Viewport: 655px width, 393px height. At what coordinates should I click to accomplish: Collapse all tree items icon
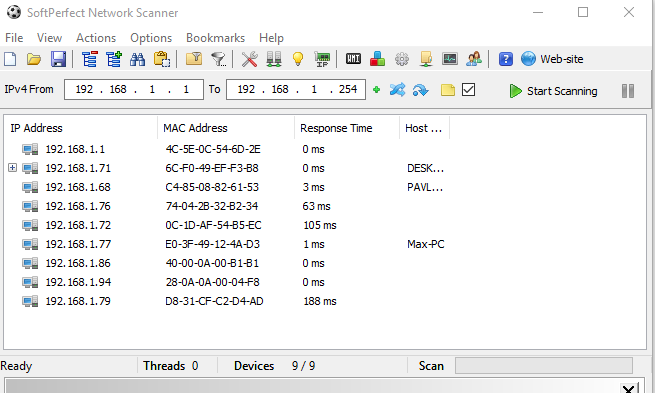pyautogui.click(x=89, y=59)
